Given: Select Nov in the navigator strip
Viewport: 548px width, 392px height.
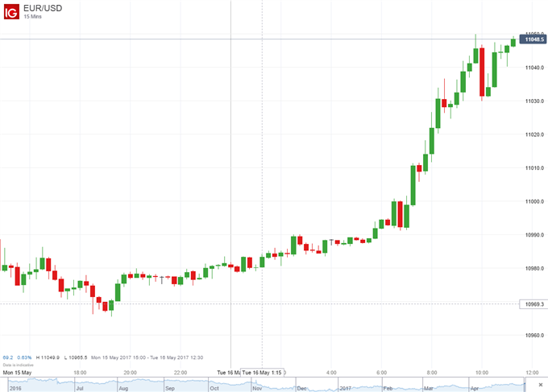Looking at the screenshot, I should tap(257, 388).
